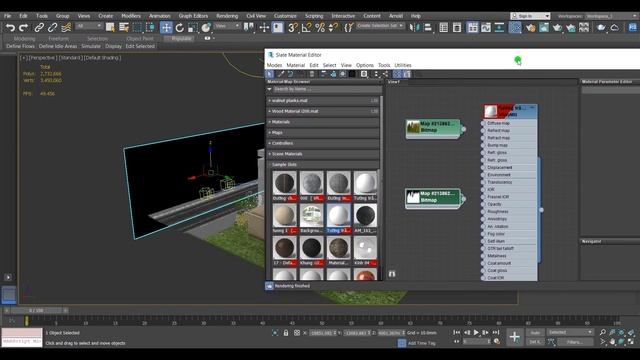The image size is (640, 360).
Task: Toggle the Angle Snap icon
Action: pos(307,27)
